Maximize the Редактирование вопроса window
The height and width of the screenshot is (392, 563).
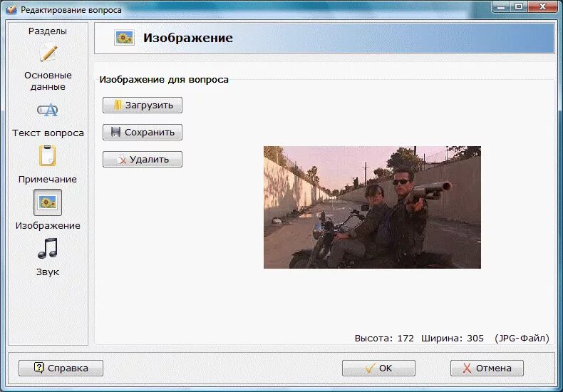[519, 7]
